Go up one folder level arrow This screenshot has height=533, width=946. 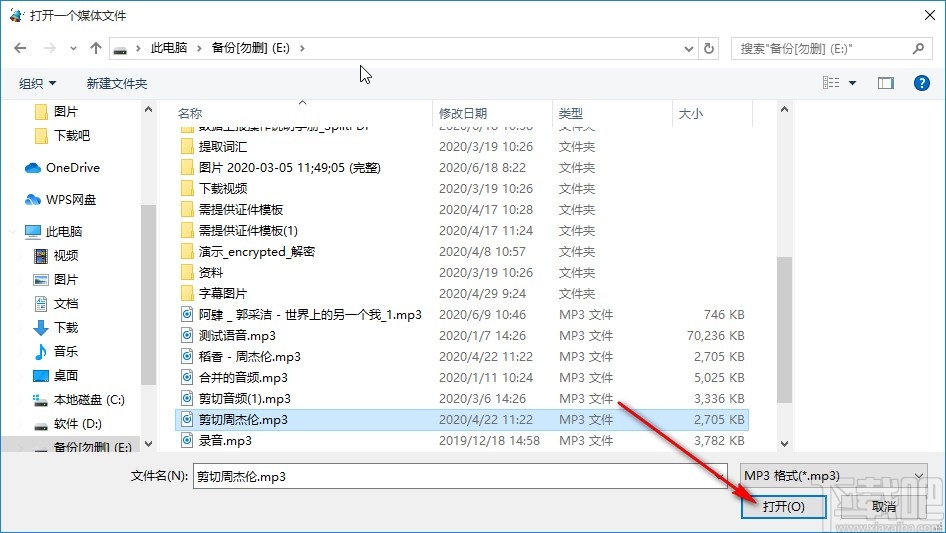click(95, 48)
